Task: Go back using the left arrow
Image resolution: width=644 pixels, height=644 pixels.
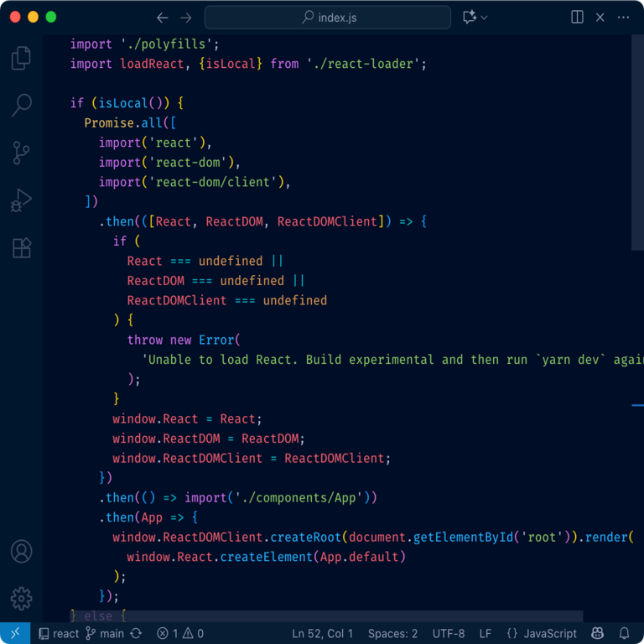Action: click(x=163, y=17)
